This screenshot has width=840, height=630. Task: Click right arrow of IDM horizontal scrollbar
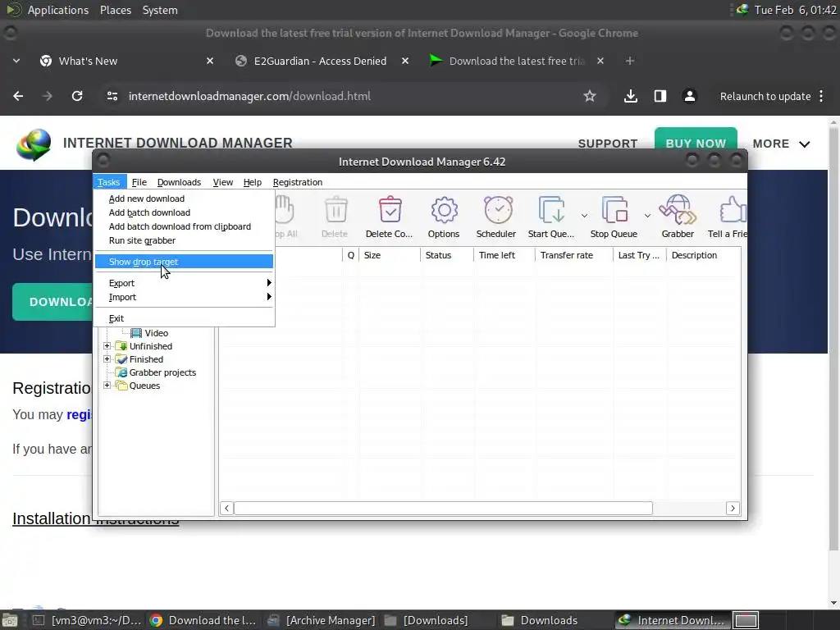733,508
